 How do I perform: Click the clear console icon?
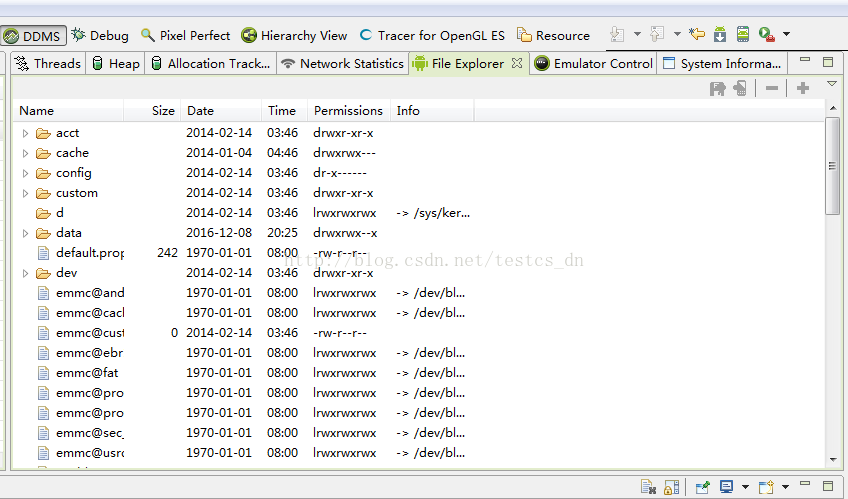648,487
